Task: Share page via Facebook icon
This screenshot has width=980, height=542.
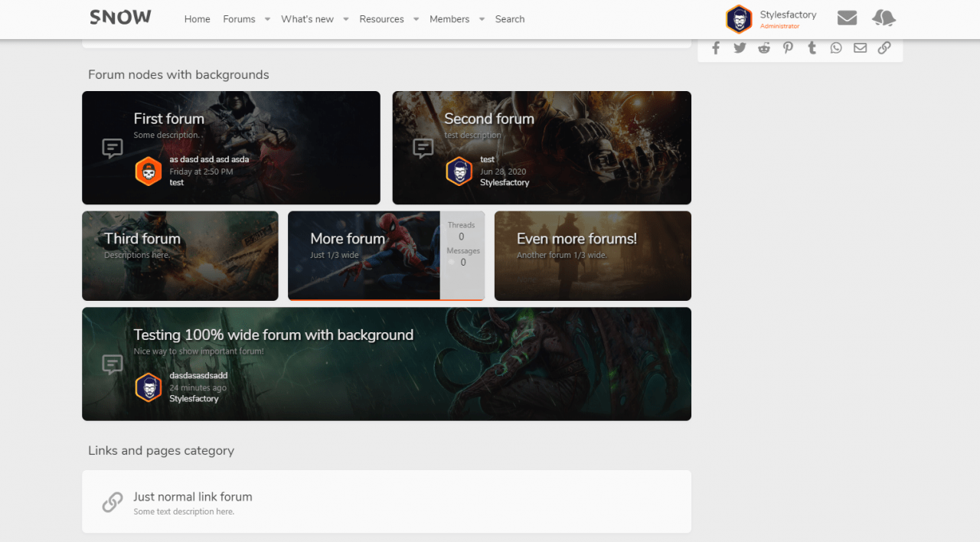Action: coord(716,48)
